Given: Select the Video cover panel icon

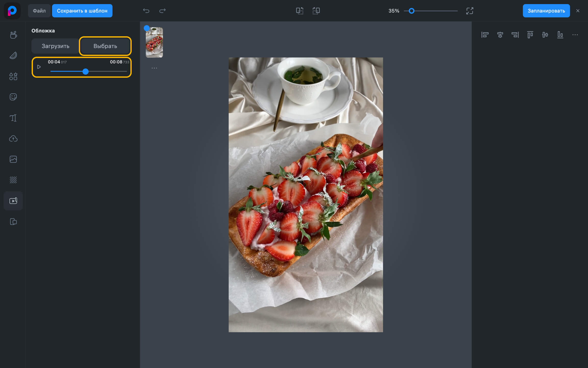Looking at the screenshot, I should click(x=13, y=201).
